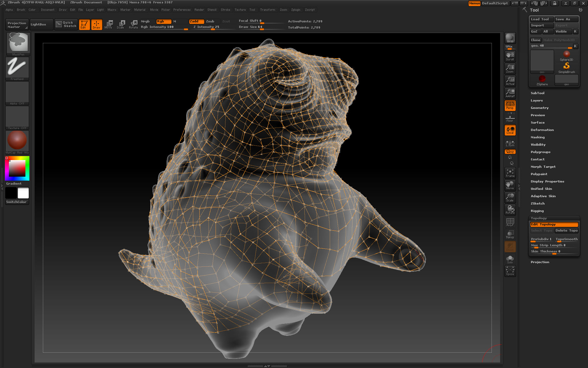The width and height of the screenshot is (588, 368).
Task: Enable Zsub sculpting mode
Action: pos(210,21)
